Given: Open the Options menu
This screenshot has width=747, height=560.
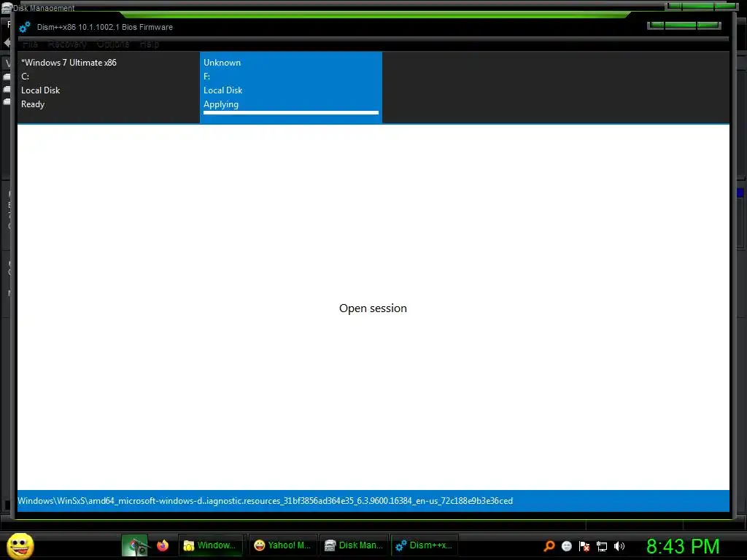Looking at the screenshot, I should pos(113,44).
